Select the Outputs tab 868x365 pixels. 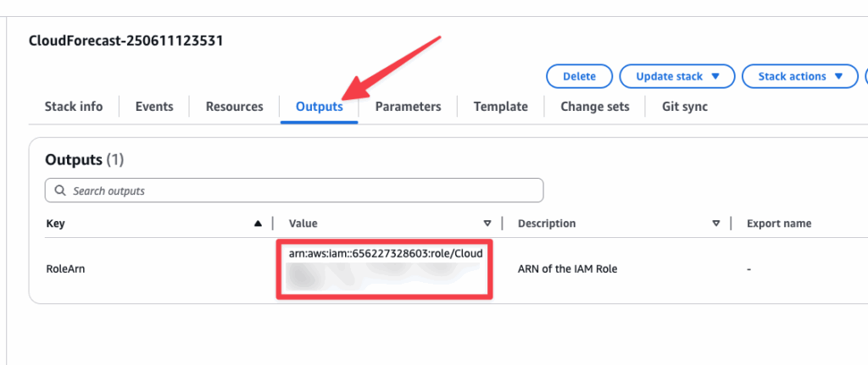320,107
